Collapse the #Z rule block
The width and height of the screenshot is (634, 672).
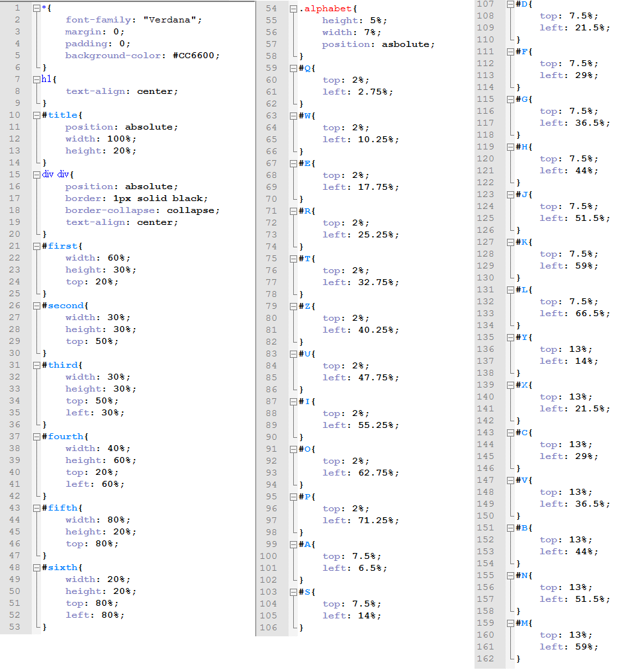tap(293, 306)
